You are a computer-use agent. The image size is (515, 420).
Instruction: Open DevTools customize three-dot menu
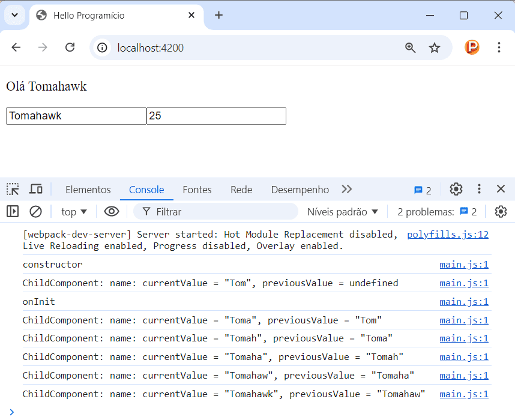click(x=479, y=189)
